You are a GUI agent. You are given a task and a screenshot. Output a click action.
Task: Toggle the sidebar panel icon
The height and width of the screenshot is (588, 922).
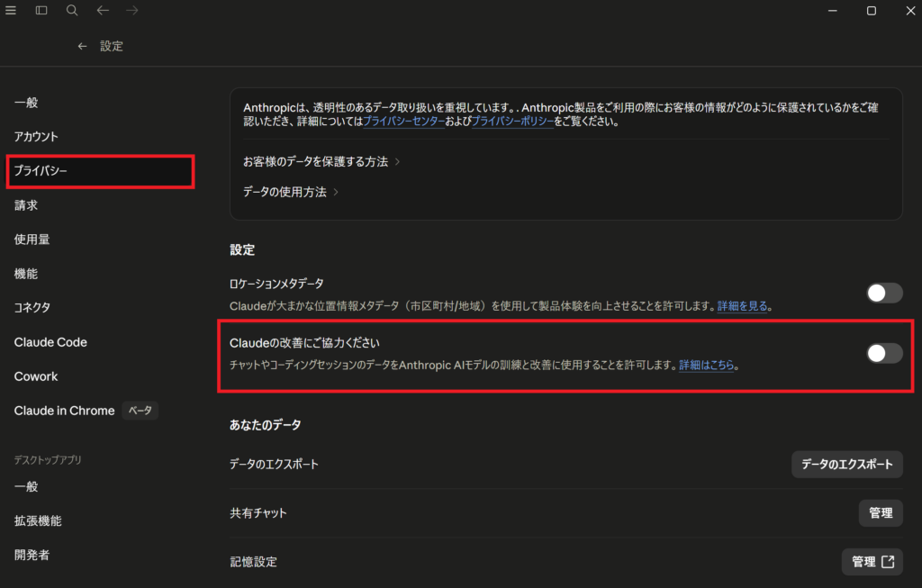[41, 10]
